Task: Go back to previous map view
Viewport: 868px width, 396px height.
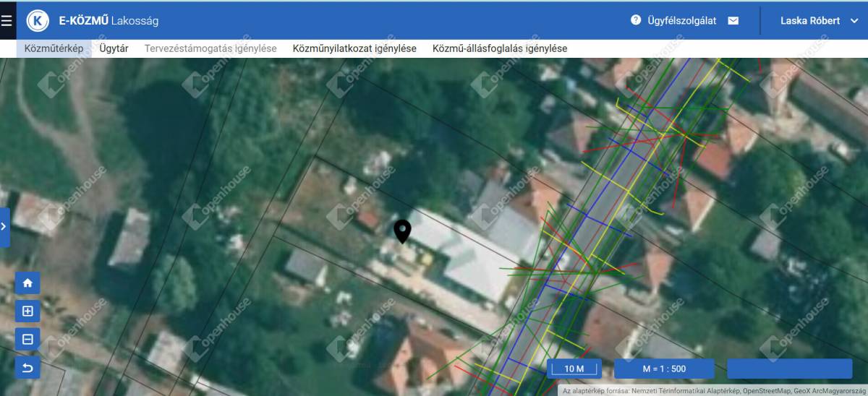Action: click(27, 368)
